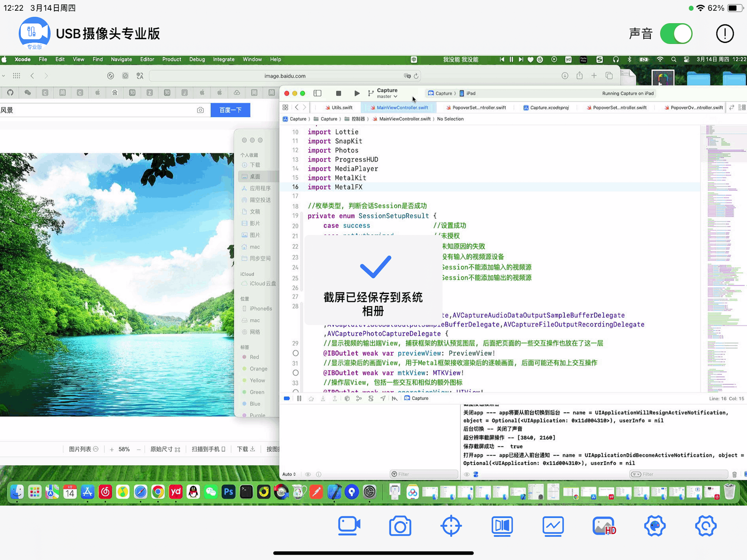The height and width of the screenshot is (560, 747).
Task: Open the Auto variables scope dropdown
Action: coord(289,474)
